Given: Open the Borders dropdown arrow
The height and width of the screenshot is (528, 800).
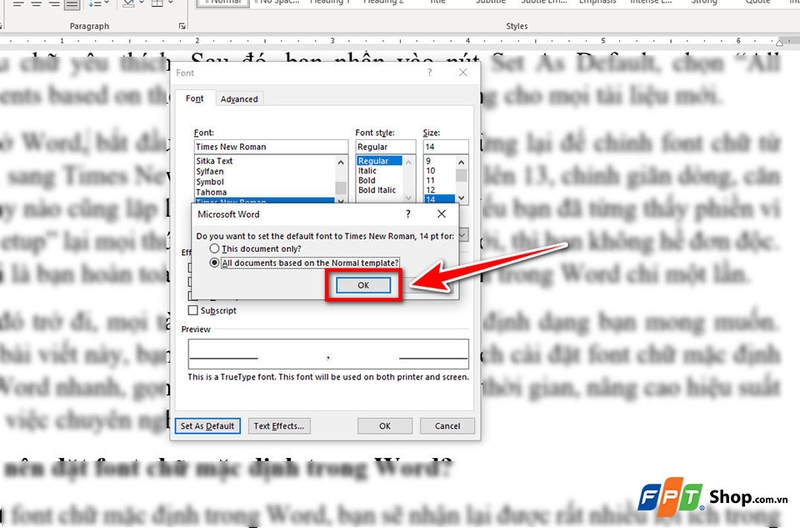Looking at the screenshot, I should 170,3.
